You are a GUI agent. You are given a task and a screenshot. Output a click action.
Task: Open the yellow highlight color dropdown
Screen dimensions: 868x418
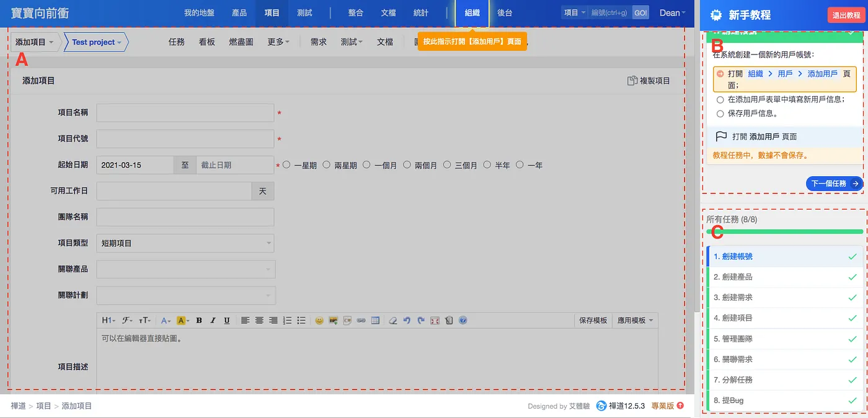pyautogui.click(x=183, y=321)
